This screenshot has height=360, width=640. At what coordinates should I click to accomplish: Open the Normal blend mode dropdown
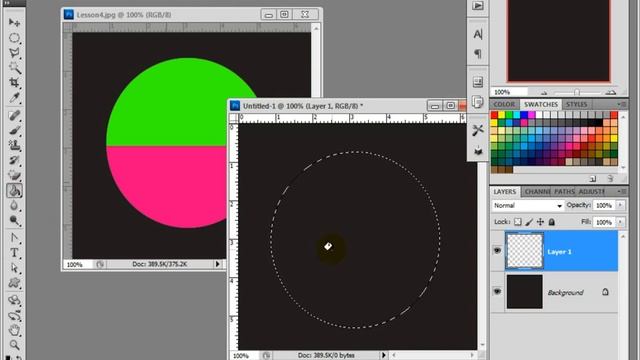coord(528,205)
